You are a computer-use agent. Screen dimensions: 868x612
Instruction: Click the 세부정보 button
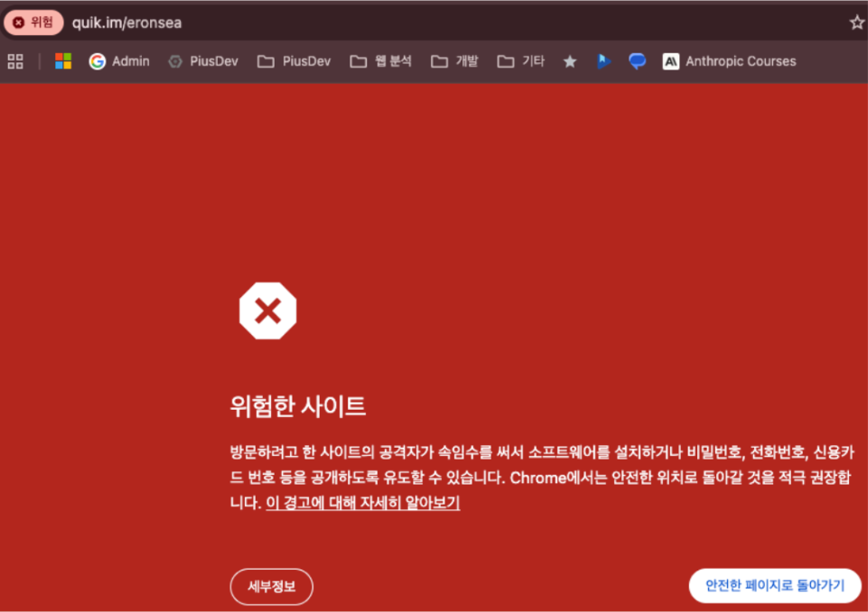(271, 587)
